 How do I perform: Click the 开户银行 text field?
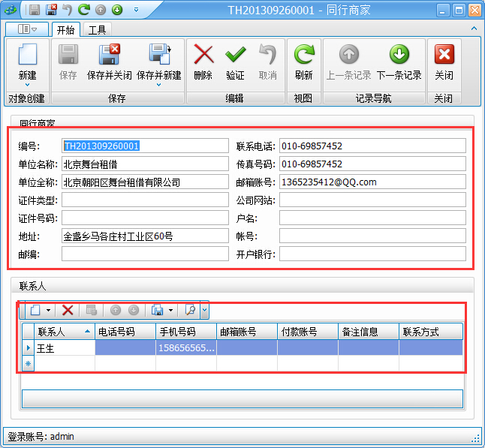point(372,254)
